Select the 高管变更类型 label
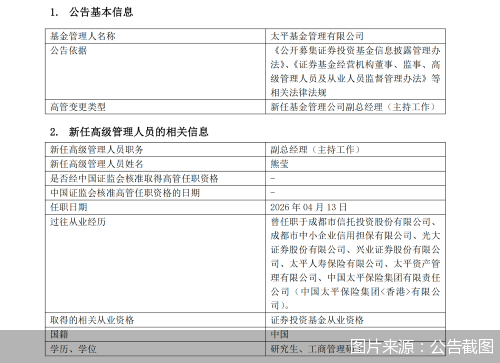This screenshot has width=500, height=363. [x=78, y=107]
